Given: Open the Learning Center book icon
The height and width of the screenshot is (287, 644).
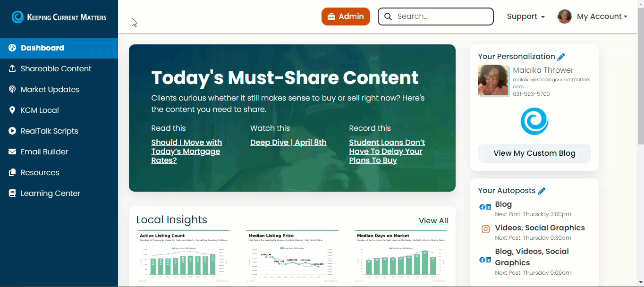Looking at the screenshot, I should point(12,193).
